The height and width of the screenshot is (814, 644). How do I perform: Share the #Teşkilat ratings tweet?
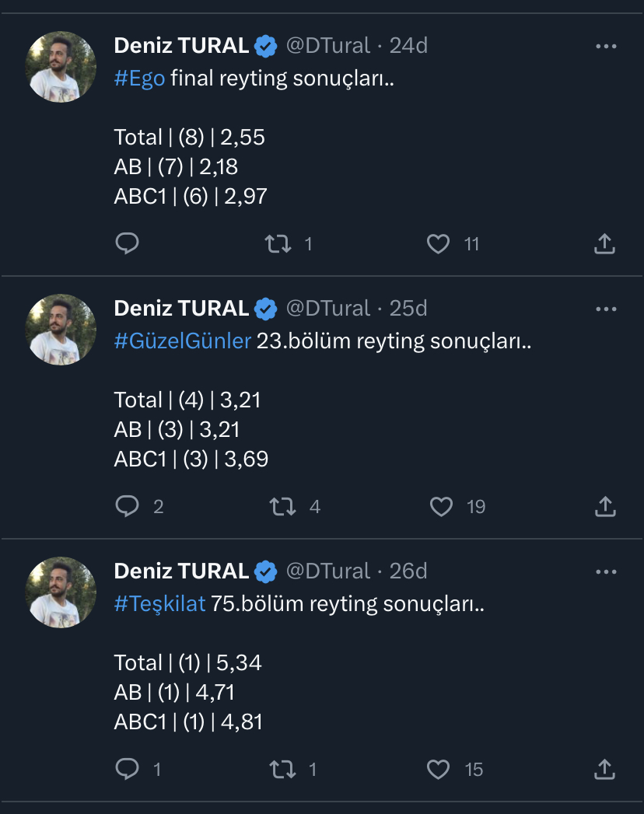pos(604,770)
